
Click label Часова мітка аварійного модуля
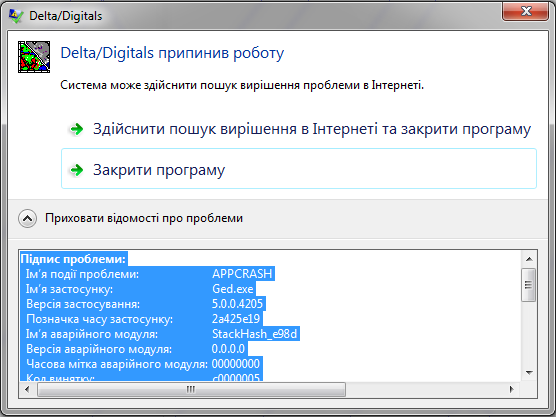pyautogui.click(x=117, y=364)
